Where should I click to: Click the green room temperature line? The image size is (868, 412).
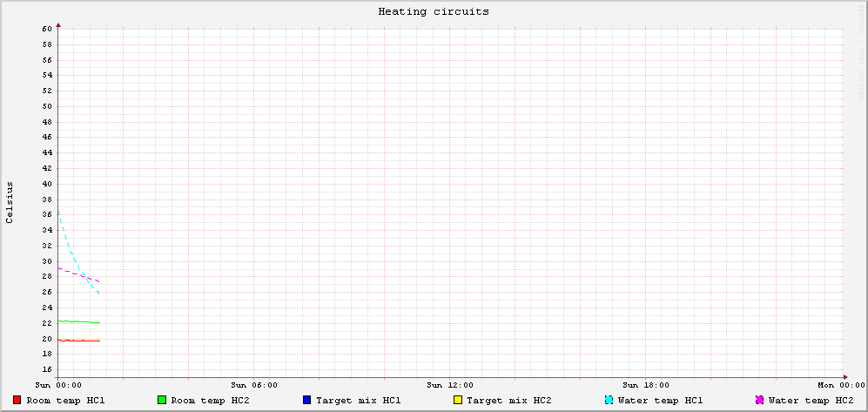click(78, 322)
